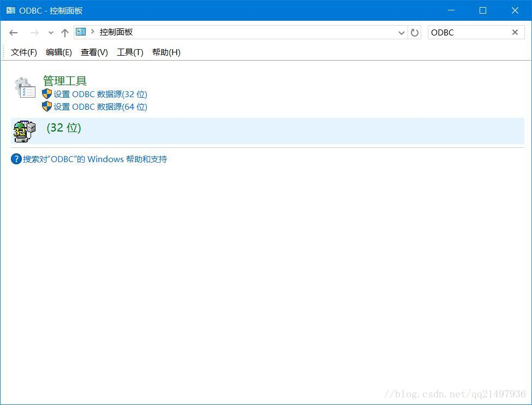Image resolution: width=532 pixels, height=405 pixels.
Task: Navigate back using the back arrow
Action: 13,32
